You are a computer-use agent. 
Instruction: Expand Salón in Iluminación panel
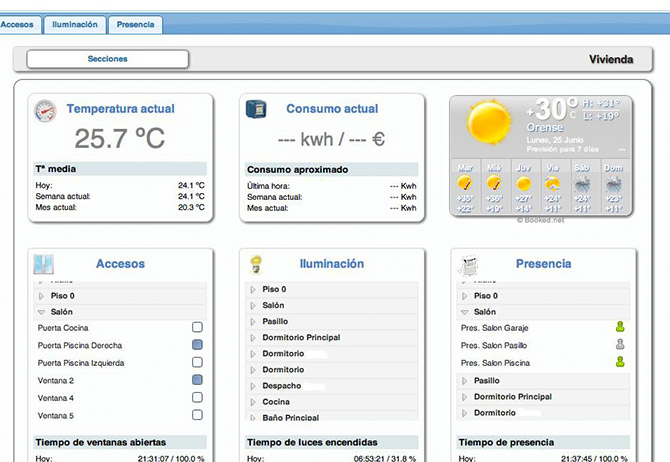point(253,306)
